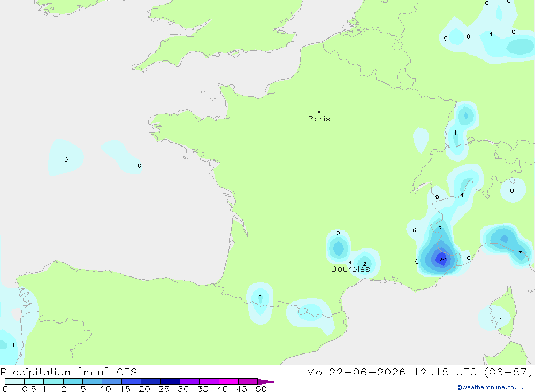The height and width of the screenshot is (392, 535).
Task: Click the 10 legend scale label
Action: [x=106, y=389]
